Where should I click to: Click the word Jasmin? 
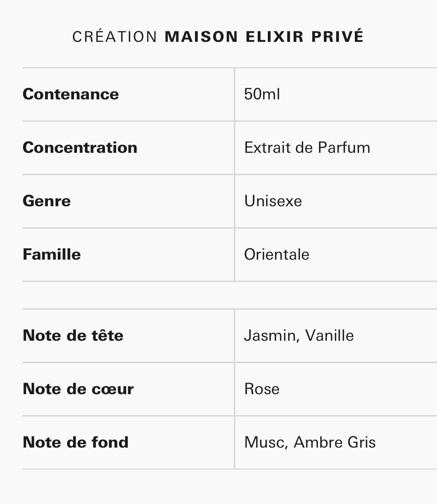(x=270, y=336)
